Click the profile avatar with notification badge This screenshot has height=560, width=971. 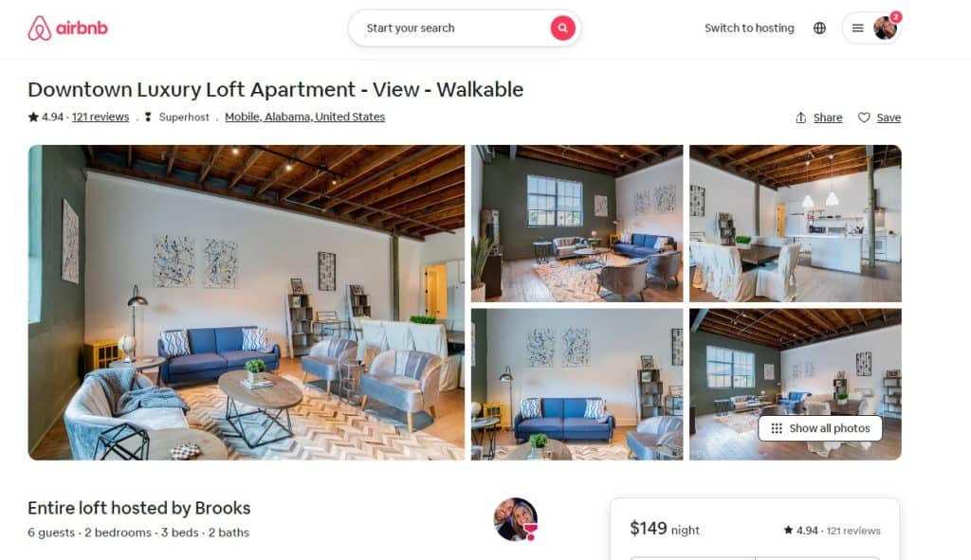[x=886, y=27]
